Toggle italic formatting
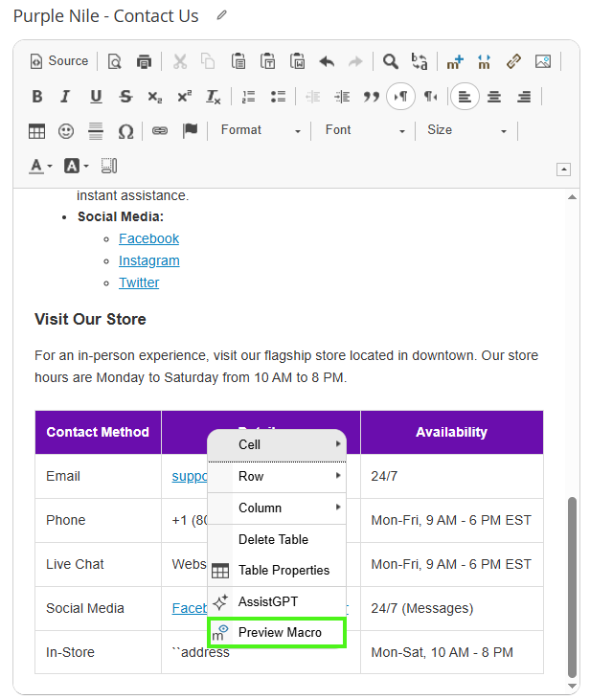The height and width of the screenshot is (700, 590). [x=66, y=97]
